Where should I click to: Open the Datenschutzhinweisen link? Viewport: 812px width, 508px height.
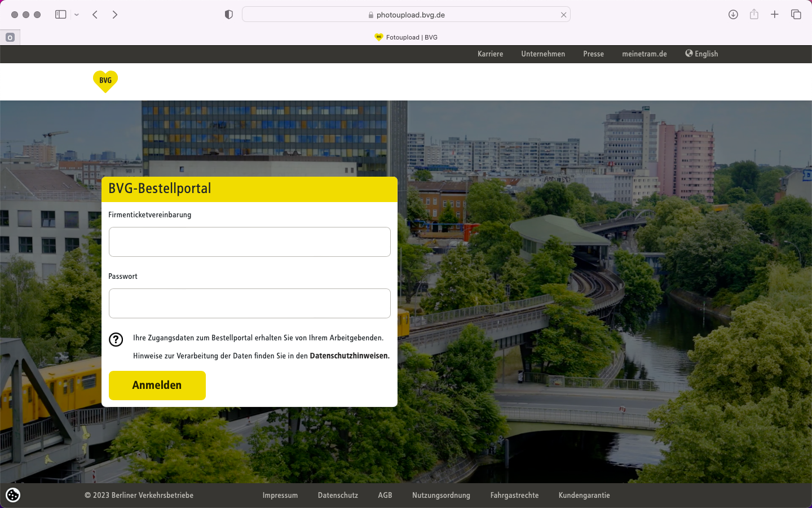click(350, 356)
